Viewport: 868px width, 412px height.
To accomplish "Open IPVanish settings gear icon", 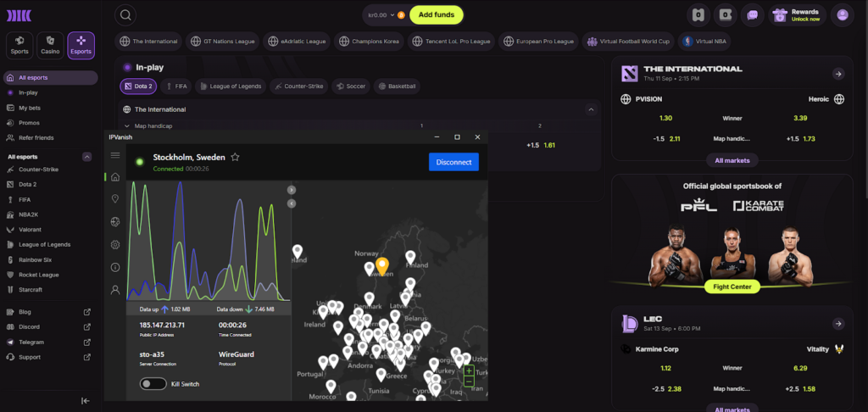I will point(115,245).
